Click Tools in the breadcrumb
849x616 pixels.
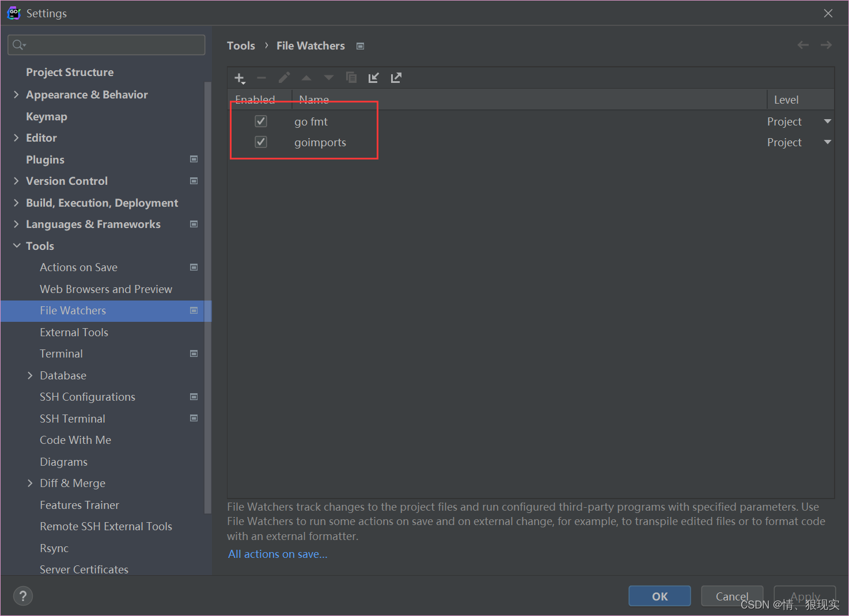click(241, 45)
